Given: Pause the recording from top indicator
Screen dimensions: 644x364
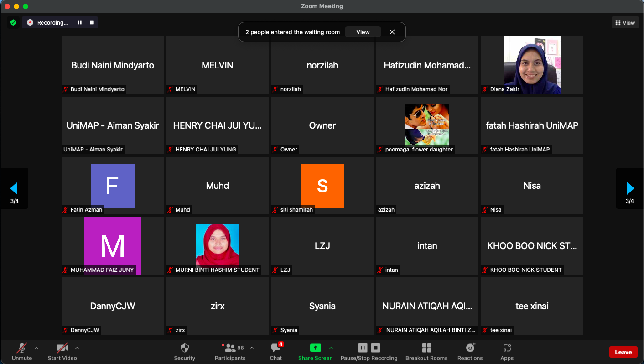Looking at the screenshot, I should point(79,22).
